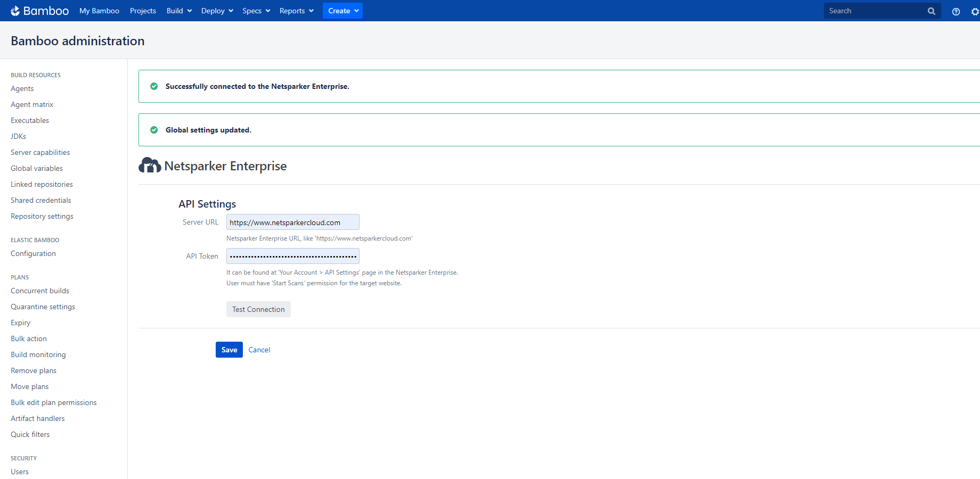Screen dimensions: 980x479
Task: Click the 'User must have Start Scans' hint text
Action: (x=314, y=283)
